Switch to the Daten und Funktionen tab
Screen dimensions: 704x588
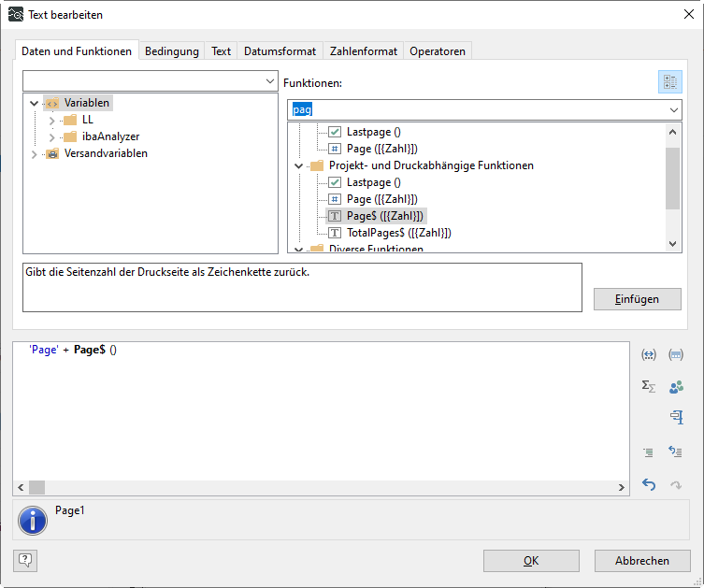[x=77, y=51]
